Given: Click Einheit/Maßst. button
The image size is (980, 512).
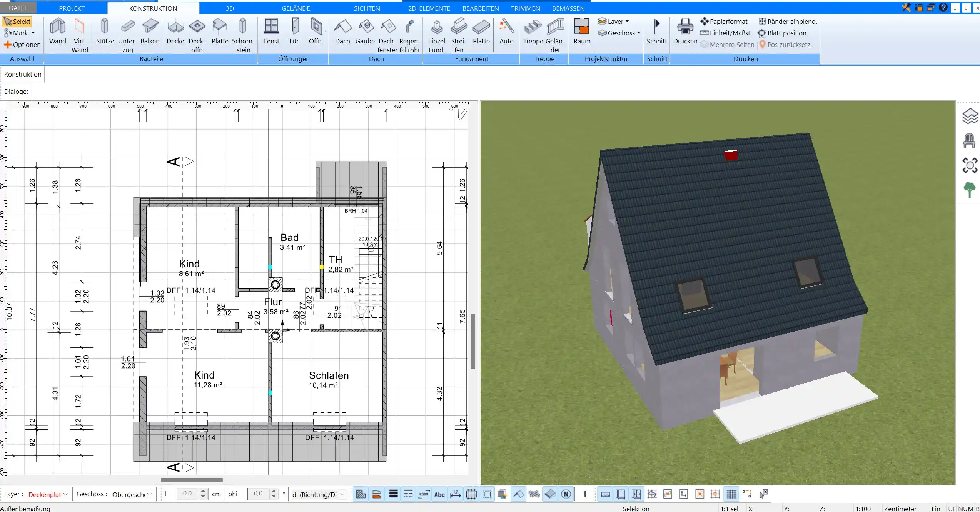Looking at the screenshot, I should [x=726, y=33].
